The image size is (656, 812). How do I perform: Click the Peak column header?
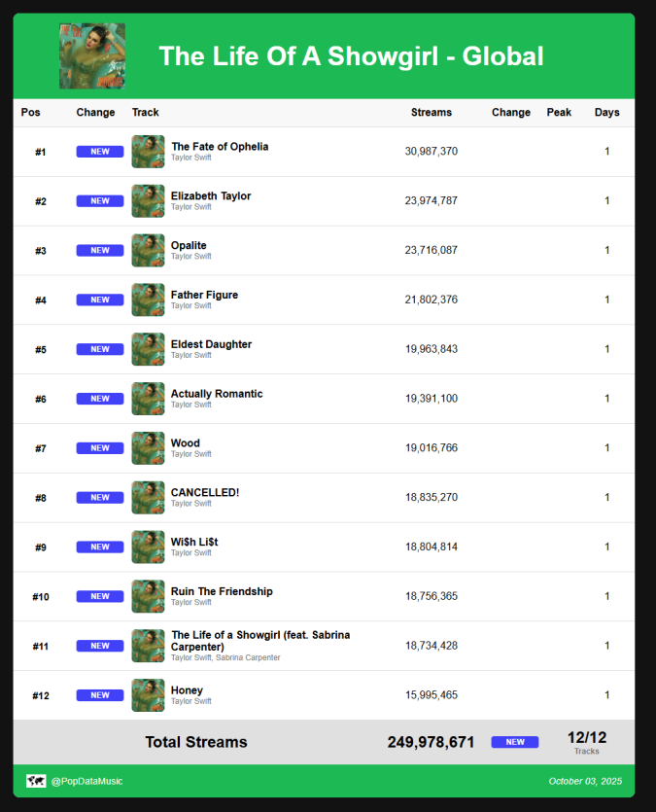tap(559, 113)
